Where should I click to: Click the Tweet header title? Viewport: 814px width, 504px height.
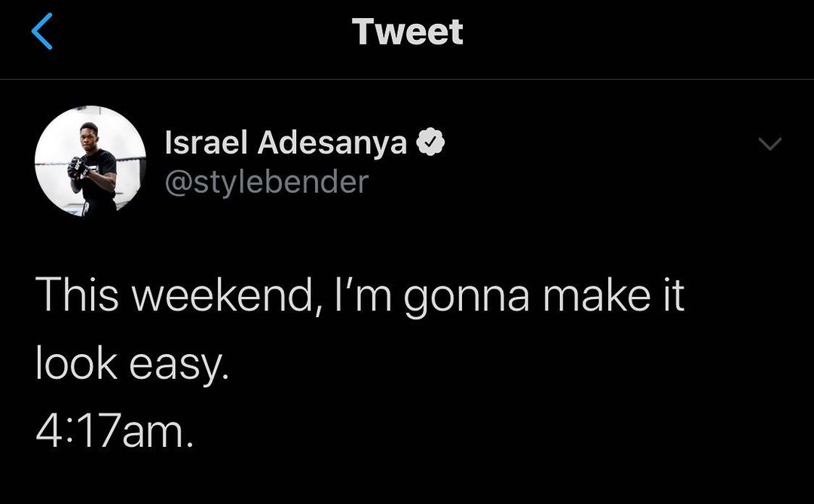click(x=407, y=32)
